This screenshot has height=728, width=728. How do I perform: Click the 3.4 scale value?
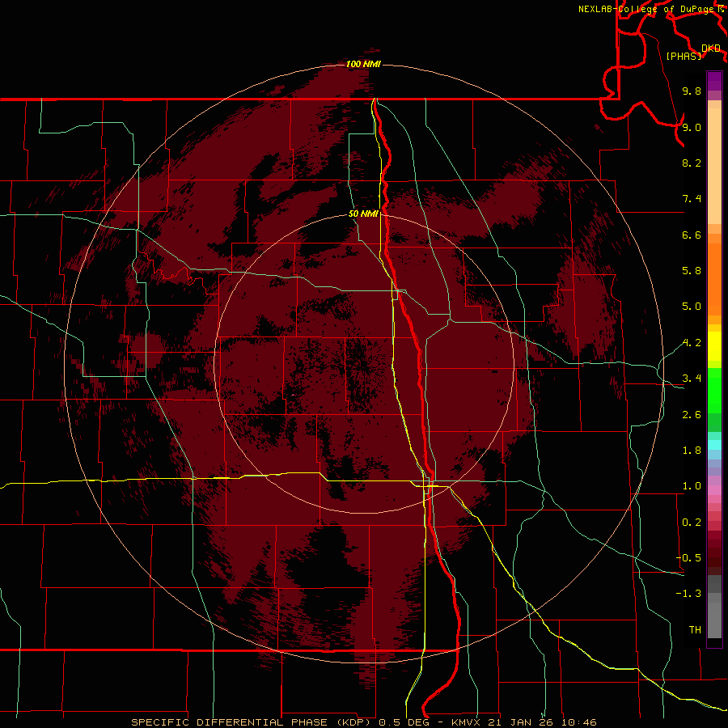(x=692, y=379)
